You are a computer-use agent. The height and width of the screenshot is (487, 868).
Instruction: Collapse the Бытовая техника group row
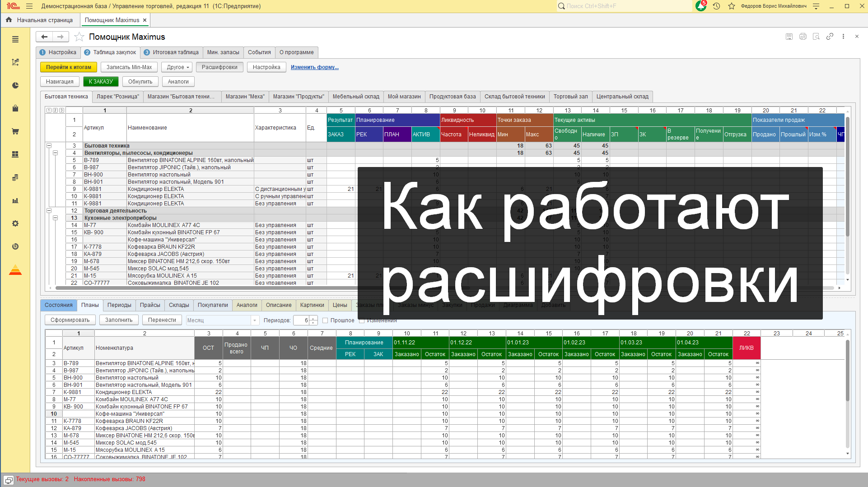49,146
